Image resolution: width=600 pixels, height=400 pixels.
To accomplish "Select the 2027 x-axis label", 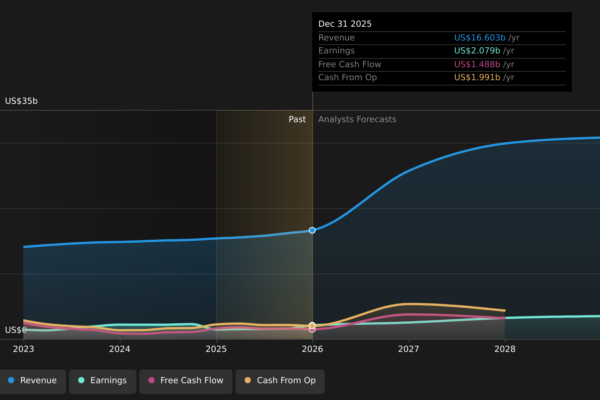I will (x=408, y=349).
